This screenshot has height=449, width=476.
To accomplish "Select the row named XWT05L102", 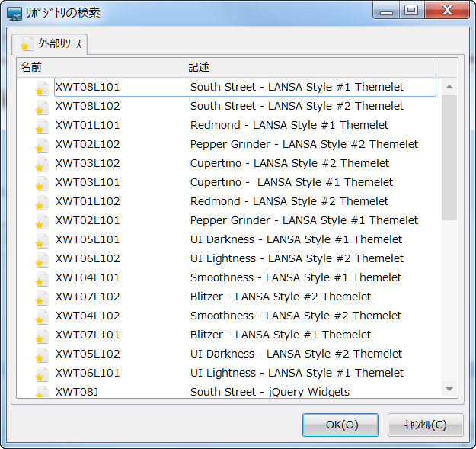I will pos(226,354).
